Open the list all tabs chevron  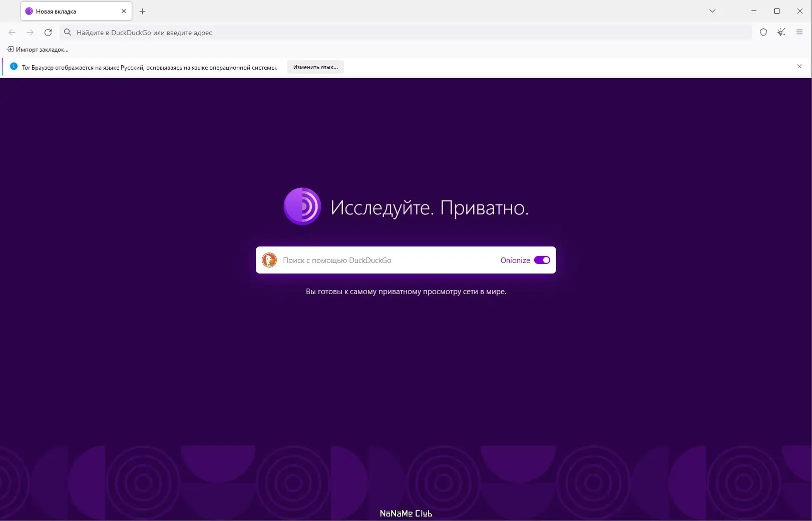pyautogui.click(x=712, y=11)
